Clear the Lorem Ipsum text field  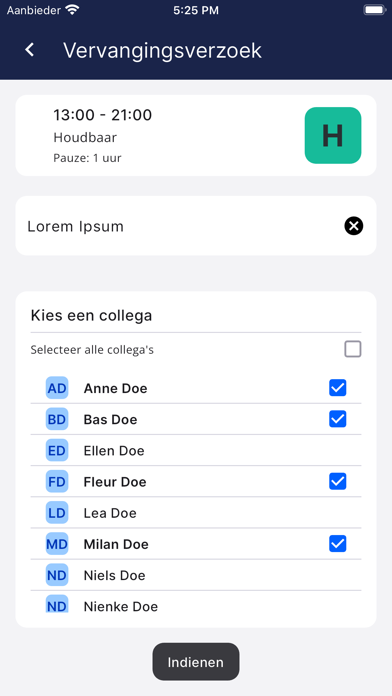353,226
